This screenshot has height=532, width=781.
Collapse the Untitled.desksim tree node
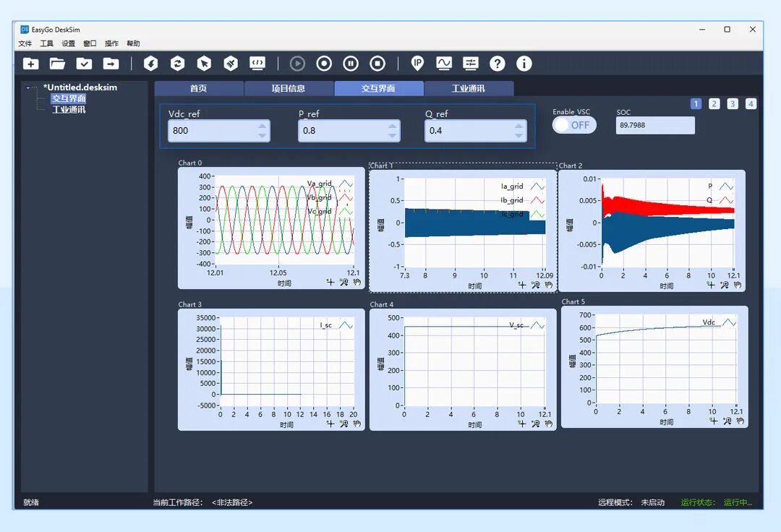coord(28,88)
